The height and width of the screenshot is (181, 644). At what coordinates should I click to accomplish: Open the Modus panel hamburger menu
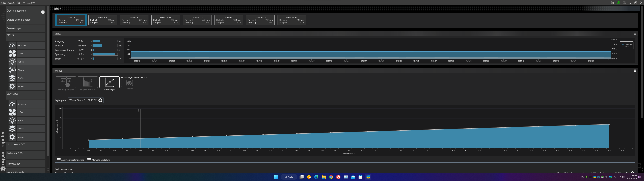click(x=634, y=71)
